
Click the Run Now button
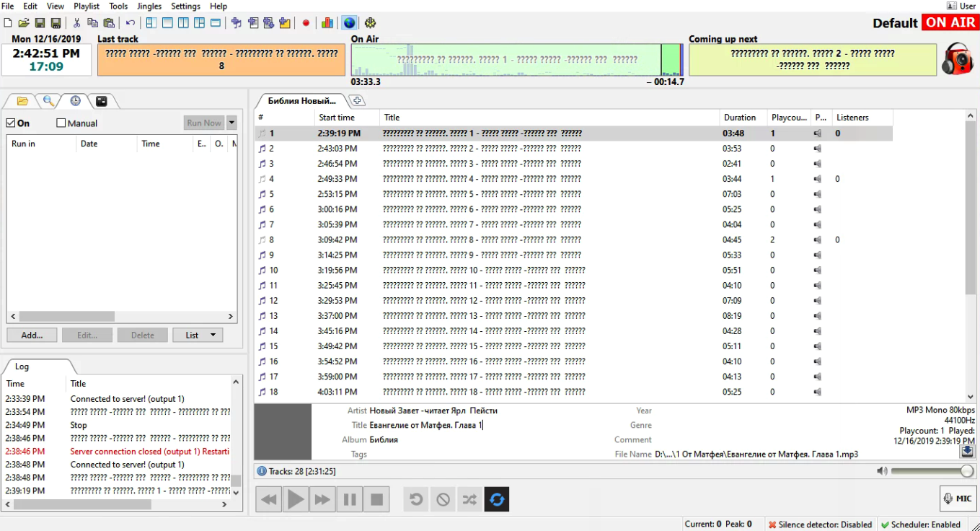click(204, 123)
